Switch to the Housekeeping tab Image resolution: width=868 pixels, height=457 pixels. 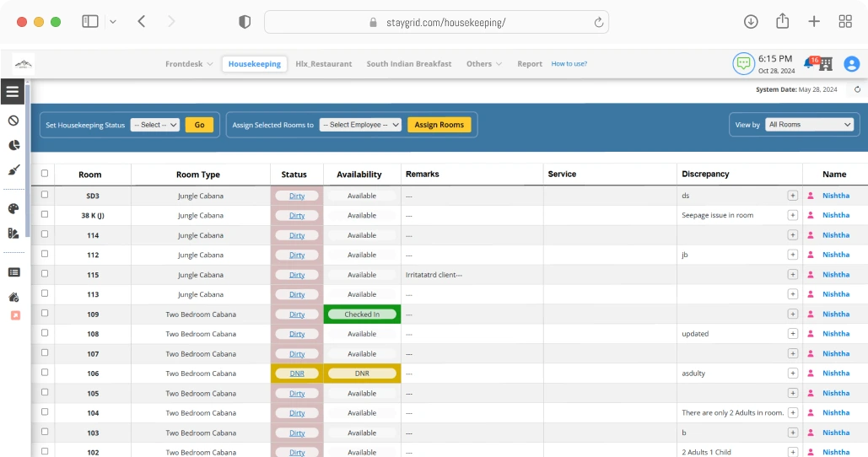click(255, 64)
